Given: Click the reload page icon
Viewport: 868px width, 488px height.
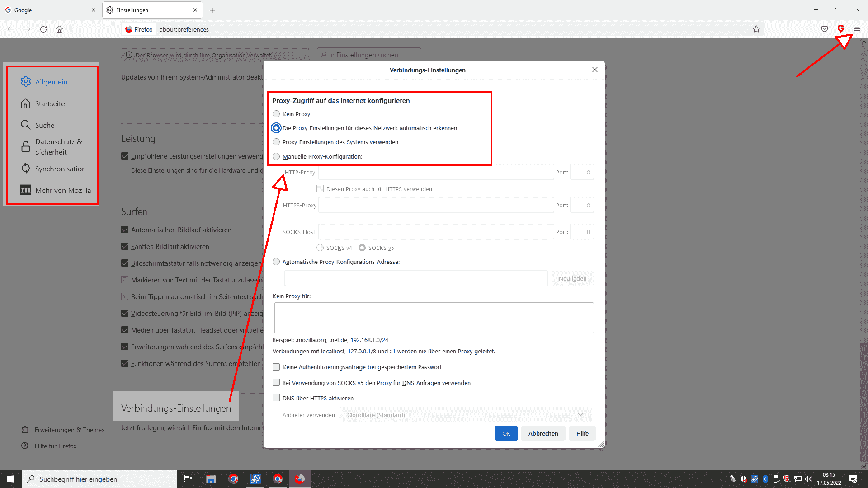Looking at the screenshot, I should (x=43, y=29).
